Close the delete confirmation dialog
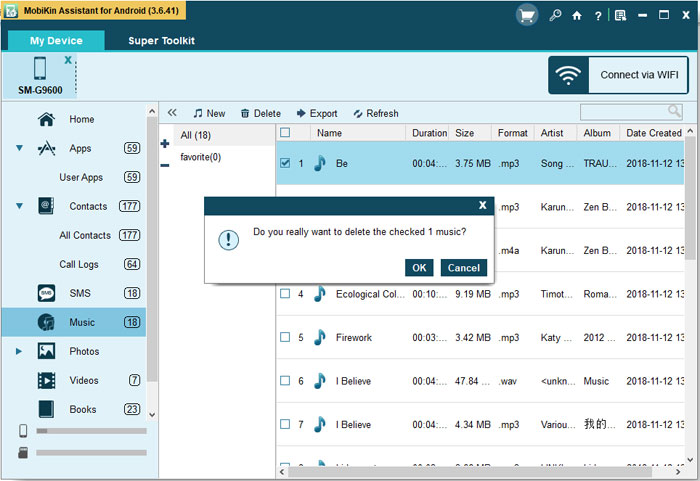 click(482, 205)
